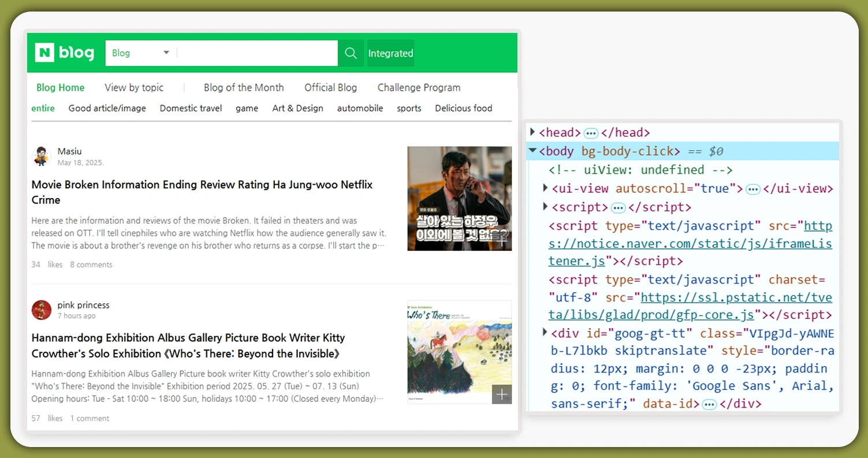Screen dimensions: 868x458
Task: Click the ellipsis badge in head tag
Action: pos(590,133)
